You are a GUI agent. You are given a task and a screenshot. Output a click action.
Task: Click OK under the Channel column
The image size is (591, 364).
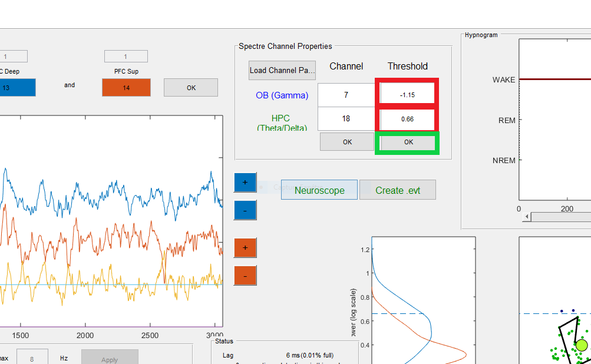pyautogui.click(x=346, y=141)
